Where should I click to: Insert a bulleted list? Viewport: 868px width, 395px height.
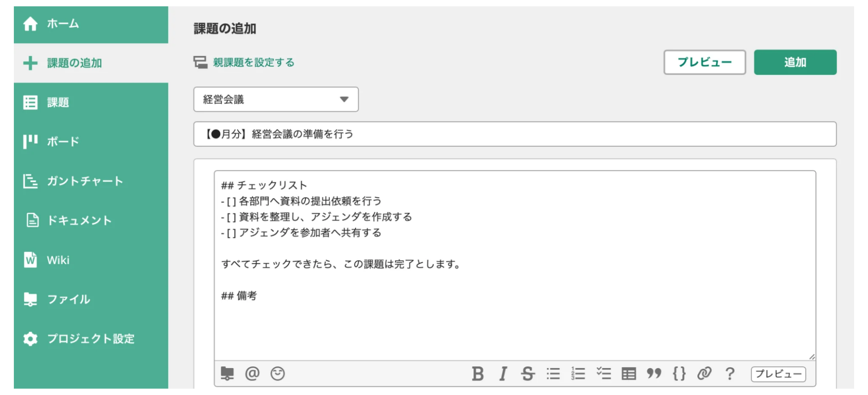click(553, 374)
